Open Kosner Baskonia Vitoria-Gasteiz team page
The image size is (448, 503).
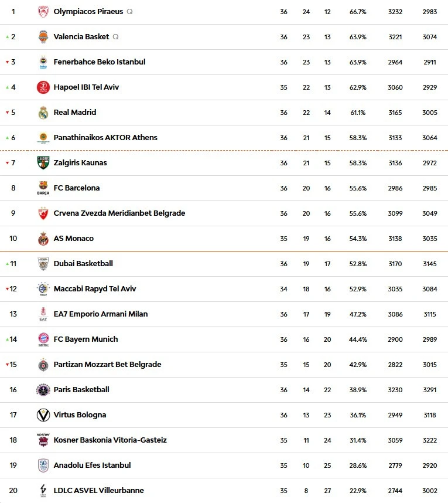pyautogui.click(x=110, y=440)
